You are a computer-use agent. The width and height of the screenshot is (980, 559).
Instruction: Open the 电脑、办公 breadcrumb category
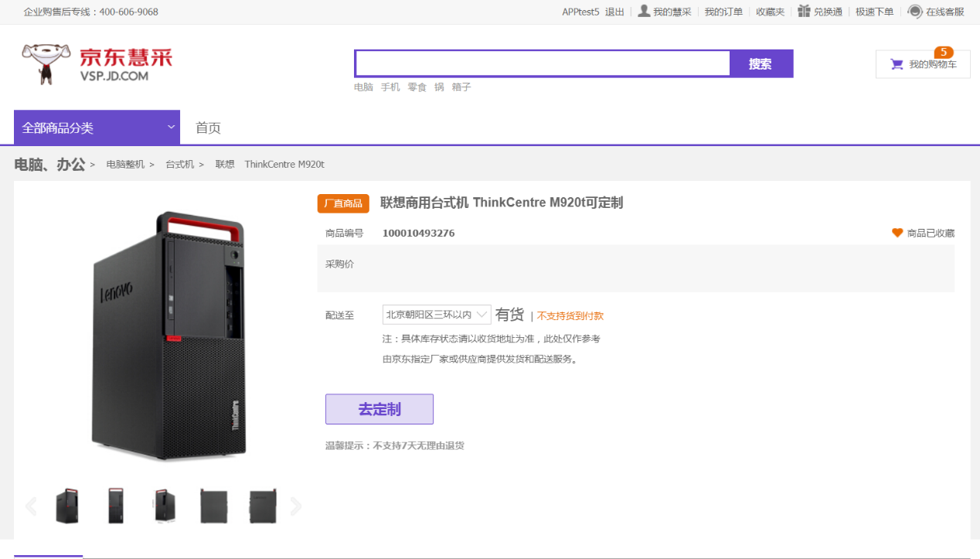point(49,164)
